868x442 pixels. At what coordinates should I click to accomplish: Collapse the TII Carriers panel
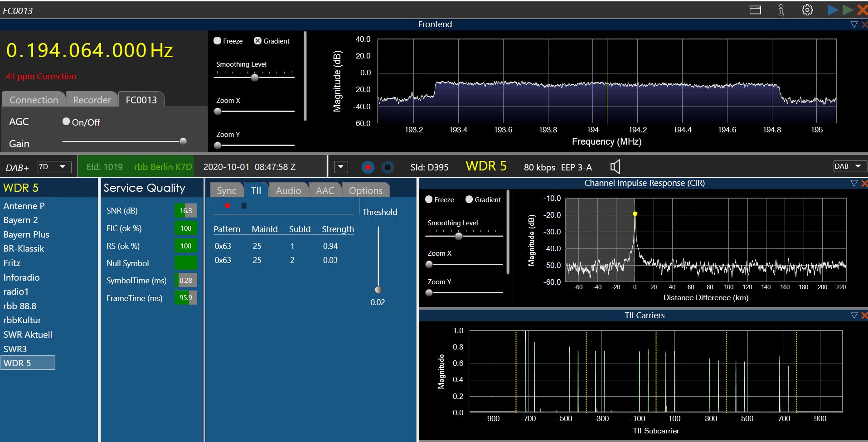tap(853, 316)
